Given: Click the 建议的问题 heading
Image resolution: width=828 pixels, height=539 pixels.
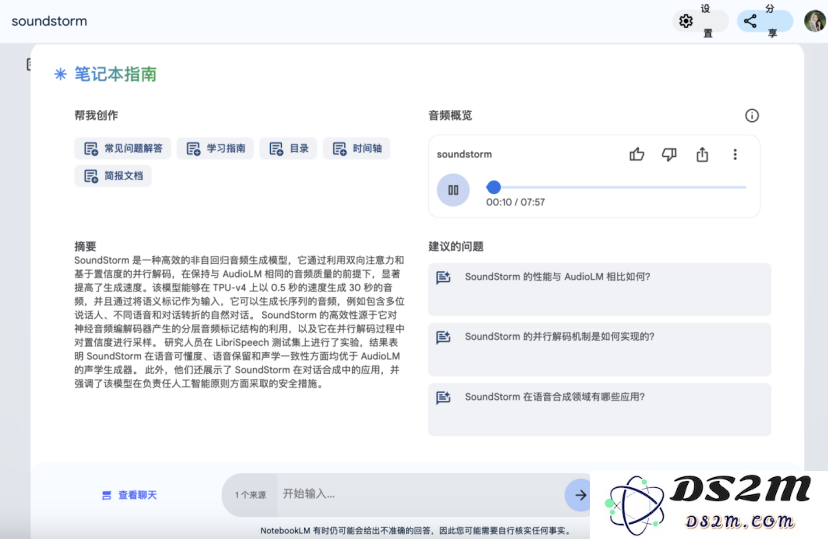Looking at the screenshot, I should (456, 247).
